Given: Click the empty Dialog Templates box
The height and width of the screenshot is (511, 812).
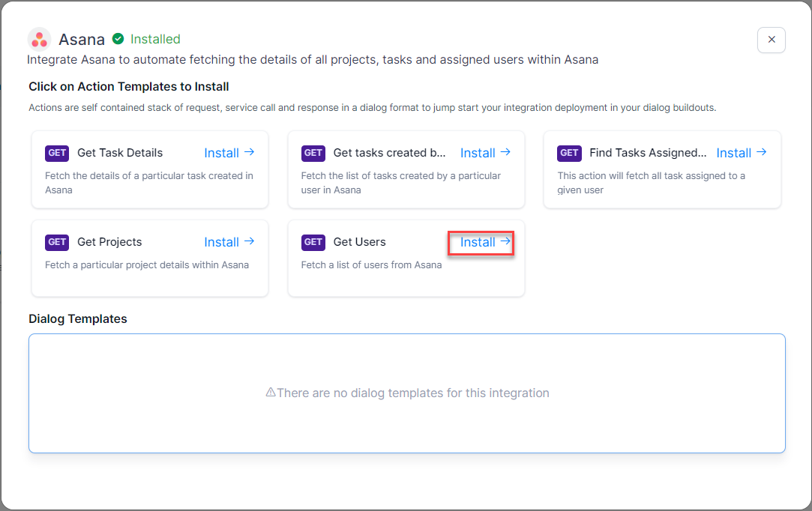Looking at the screenshot, I should pyautogui.click(x=406, y=427).
